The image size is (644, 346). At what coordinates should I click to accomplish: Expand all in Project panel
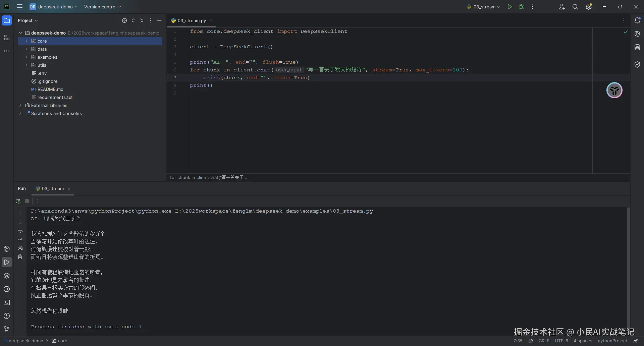133,20
